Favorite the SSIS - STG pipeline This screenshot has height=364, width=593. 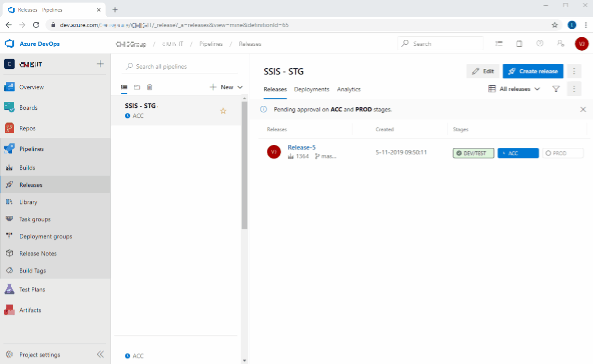click(223, 110)
